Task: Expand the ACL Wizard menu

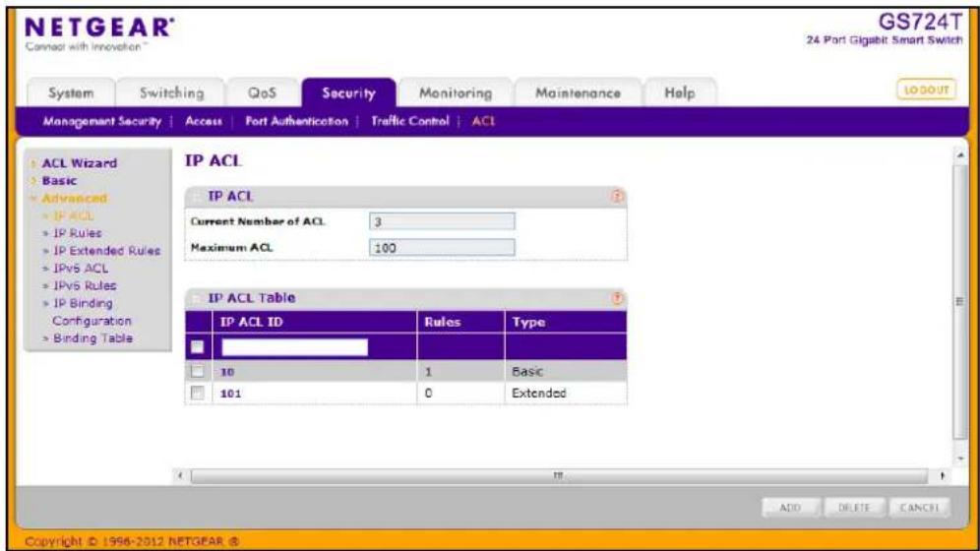Action: [x=79, y=163]
